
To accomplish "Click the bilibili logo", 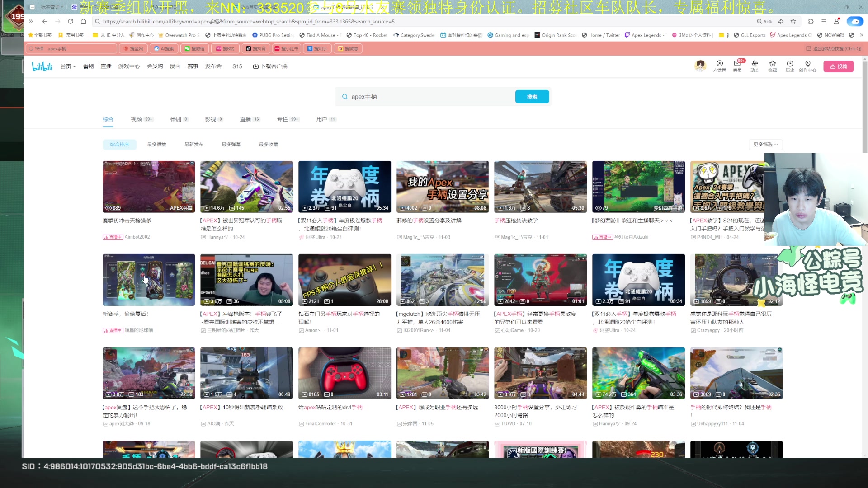I will [42, 66].
